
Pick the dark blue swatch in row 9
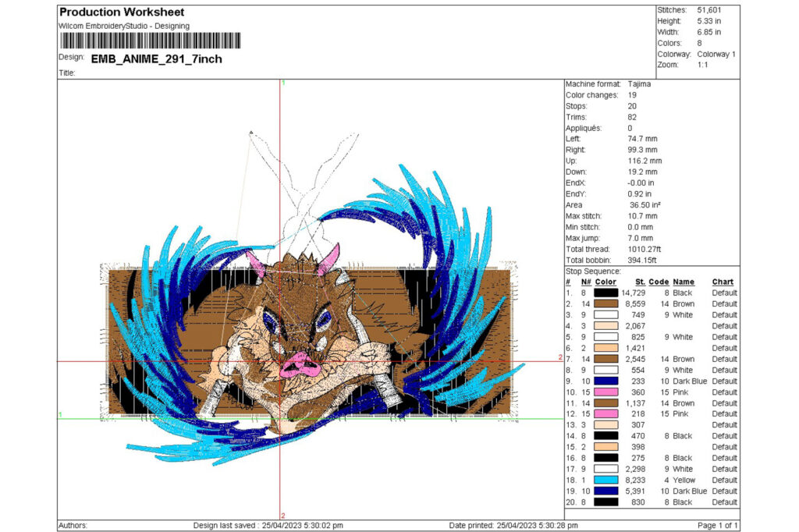605,381
